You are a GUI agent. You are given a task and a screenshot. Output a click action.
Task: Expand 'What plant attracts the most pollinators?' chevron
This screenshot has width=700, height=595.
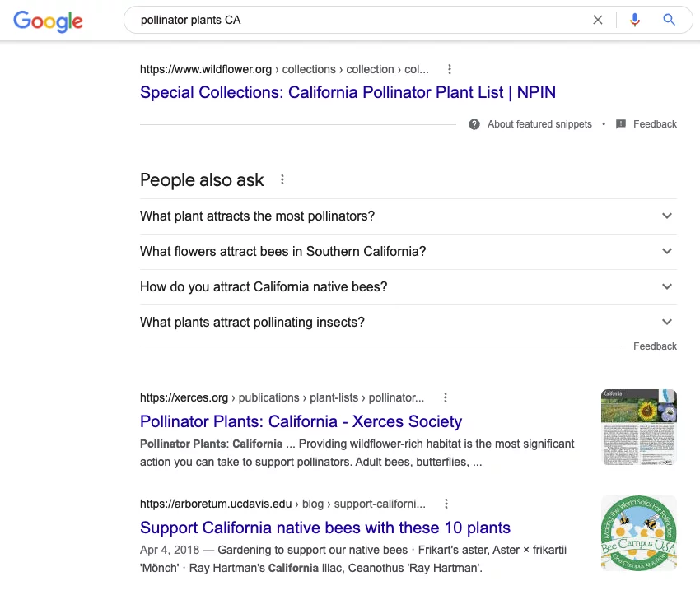click(x=667, y=216)
